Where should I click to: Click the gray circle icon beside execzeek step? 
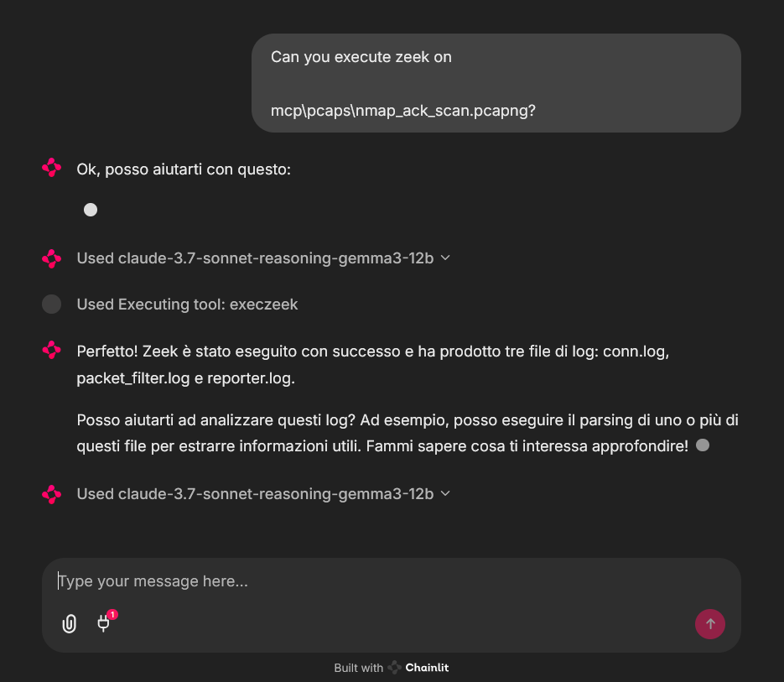click(x=52, y=305)
